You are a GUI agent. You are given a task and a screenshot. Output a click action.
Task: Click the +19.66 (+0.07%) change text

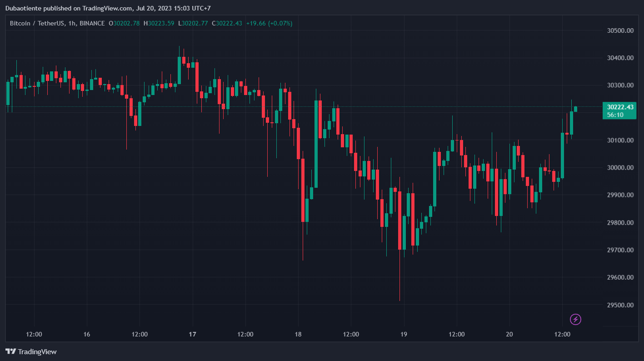click(269, 23)
